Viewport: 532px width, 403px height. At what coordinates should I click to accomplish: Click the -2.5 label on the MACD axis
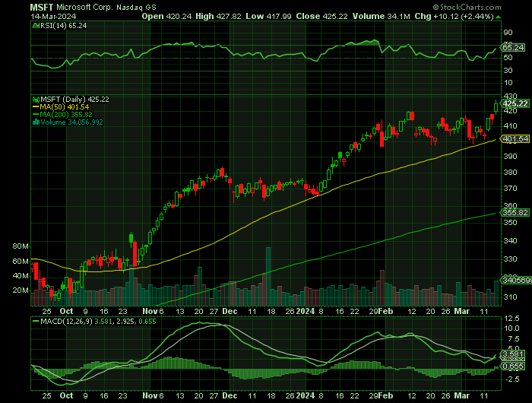point(511,379)
